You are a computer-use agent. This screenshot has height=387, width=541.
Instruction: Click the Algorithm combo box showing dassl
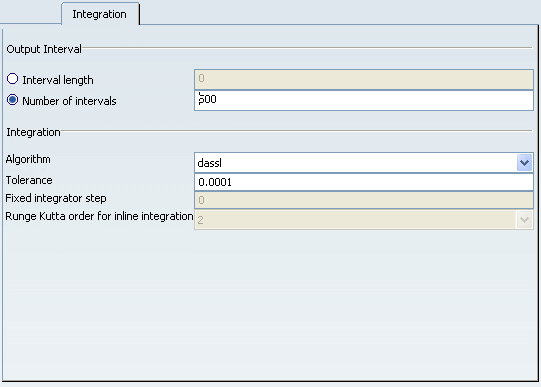[x=364, y=162]
